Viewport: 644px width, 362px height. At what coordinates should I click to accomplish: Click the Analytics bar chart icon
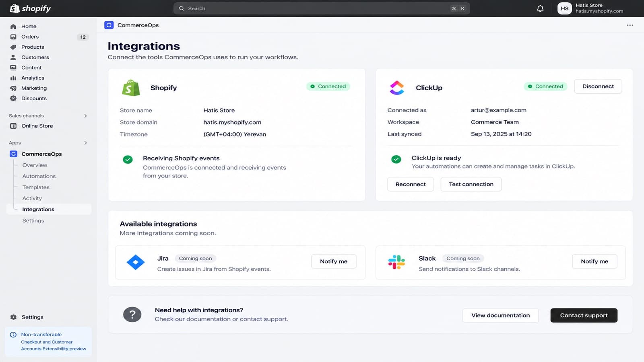click(13, 78)
